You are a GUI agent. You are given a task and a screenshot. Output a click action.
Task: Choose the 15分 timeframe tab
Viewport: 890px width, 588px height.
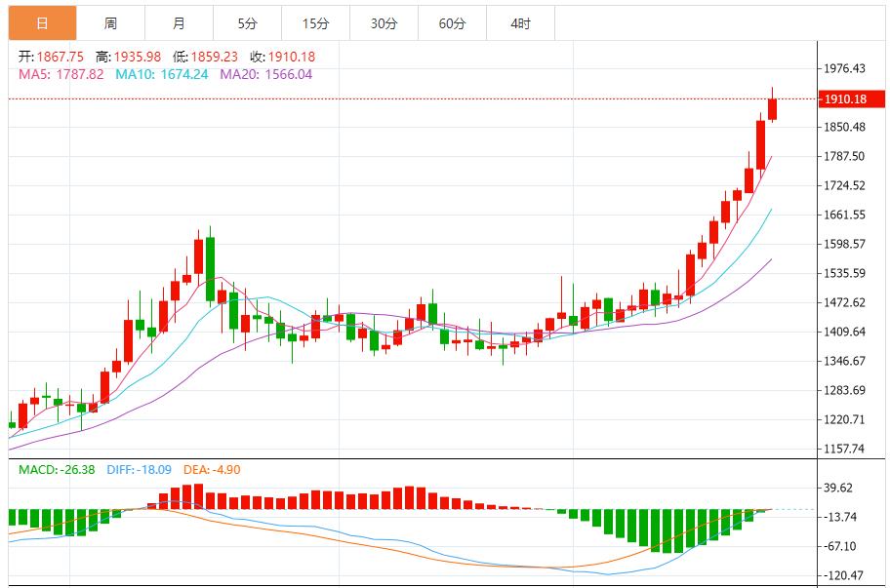click(315, 23)
